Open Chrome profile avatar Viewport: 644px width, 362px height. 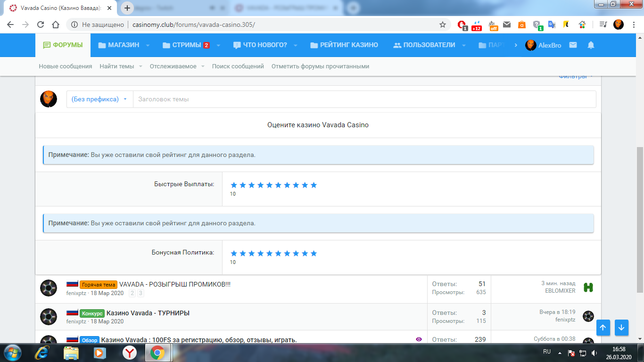click(x=618, y=25)
